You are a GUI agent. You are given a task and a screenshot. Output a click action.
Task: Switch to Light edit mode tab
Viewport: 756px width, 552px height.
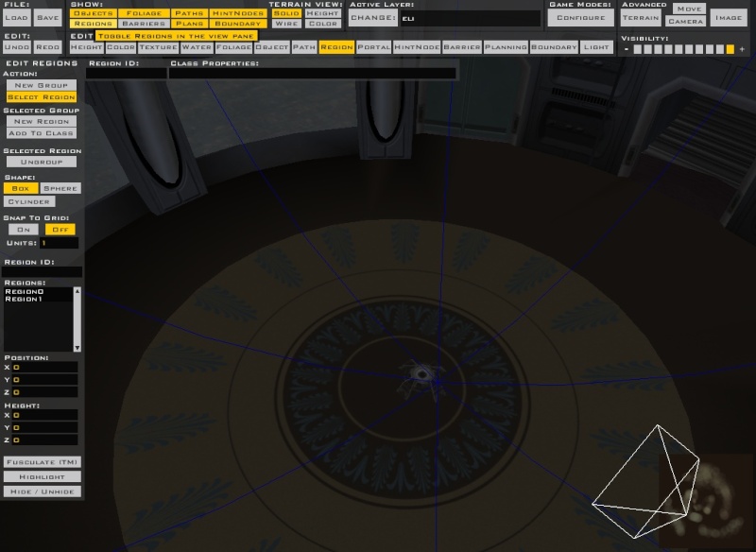(x=596, y=47)
